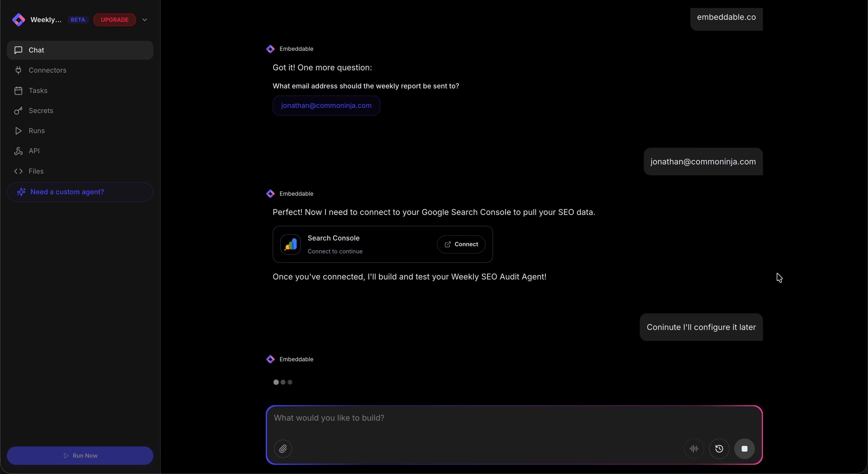Click the UPGRADE button
The width and height of the screenshot is (868, 474).
pos(114,20)
